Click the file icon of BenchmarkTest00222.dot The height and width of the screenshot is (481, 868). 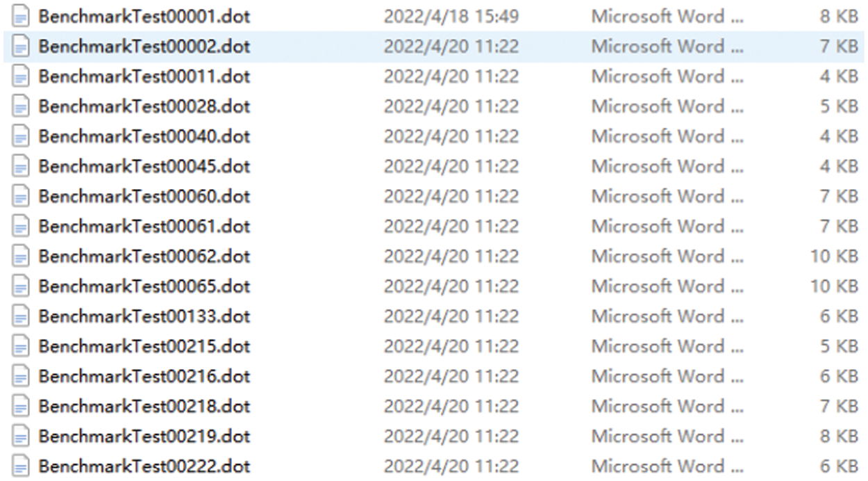coord(22,466)
